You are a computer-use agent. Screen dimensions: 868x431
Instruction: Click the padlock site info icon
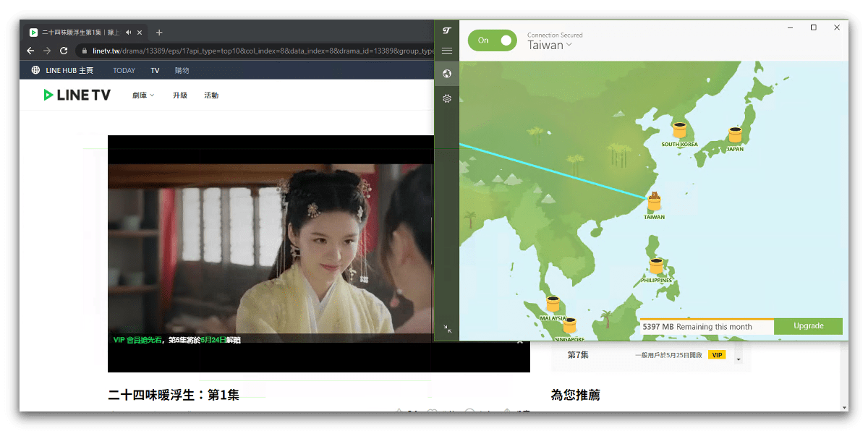click(x=85, y=51)
